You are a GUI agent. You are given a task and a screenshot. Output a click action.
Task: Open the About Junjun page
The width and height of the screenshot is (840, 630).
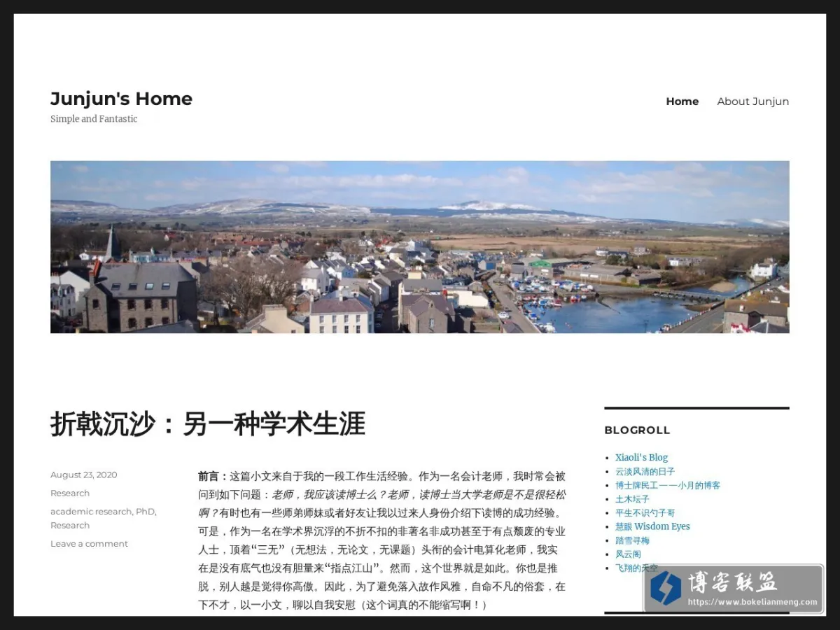[752, 101]
